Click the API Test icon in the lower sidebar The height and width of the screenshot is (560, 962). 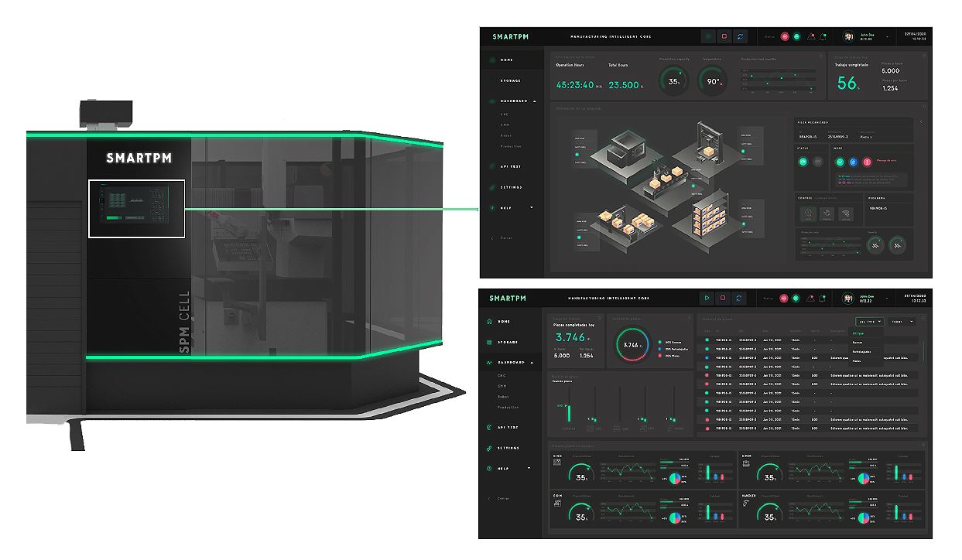pyautogui.click(x=489, y=427)
